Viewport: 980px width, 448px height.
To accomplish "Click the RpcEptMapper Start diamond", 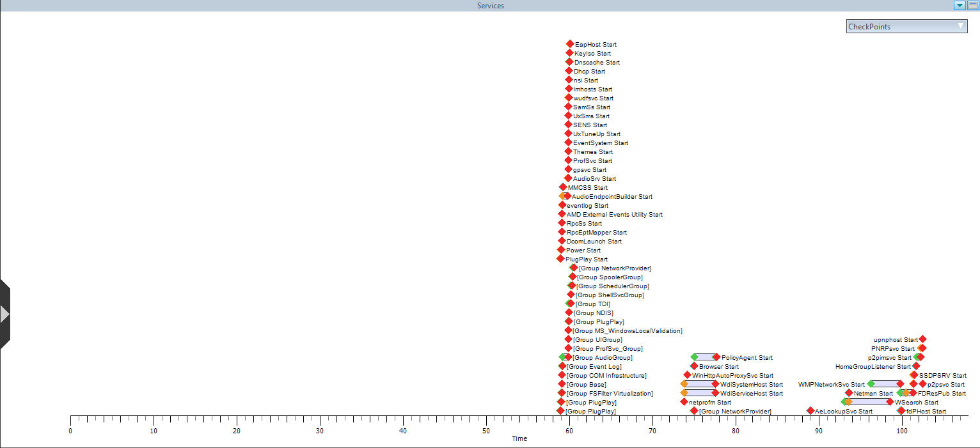I will click(562, 232).
